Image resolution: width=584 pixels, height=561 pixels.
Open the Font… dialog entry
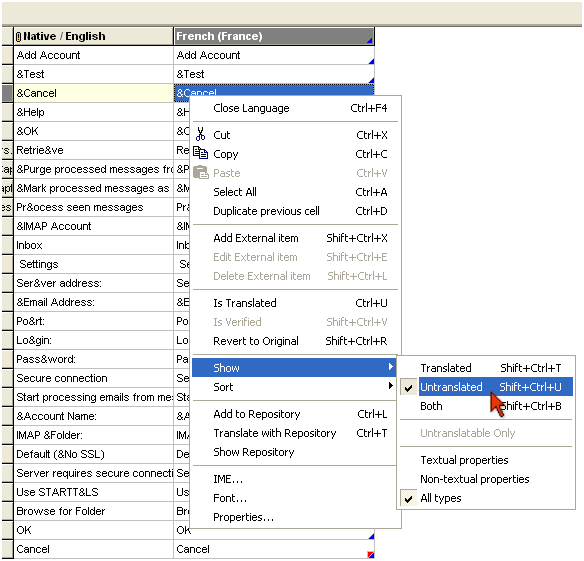pyautogui.click(x=295, y=498)
